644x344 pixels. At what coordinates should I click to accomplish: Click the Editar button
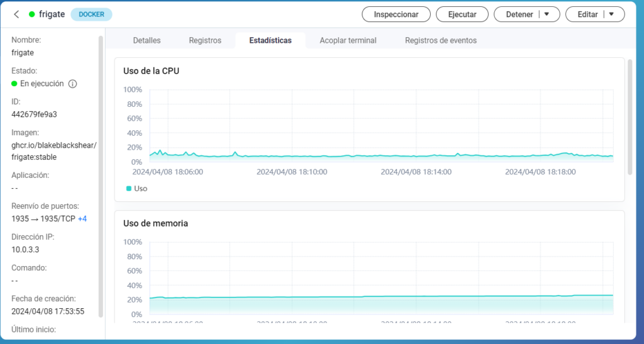click(587, 14)
